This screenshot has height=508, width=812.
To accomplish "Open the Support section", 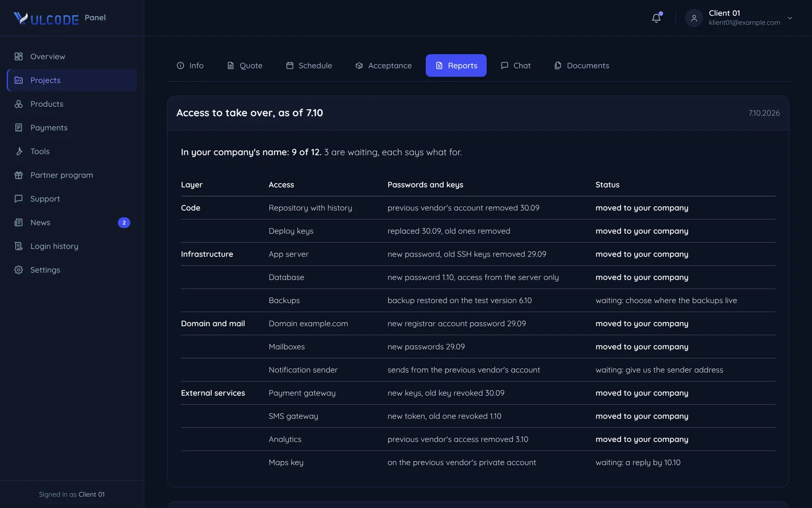I will (x=72, y=199).
